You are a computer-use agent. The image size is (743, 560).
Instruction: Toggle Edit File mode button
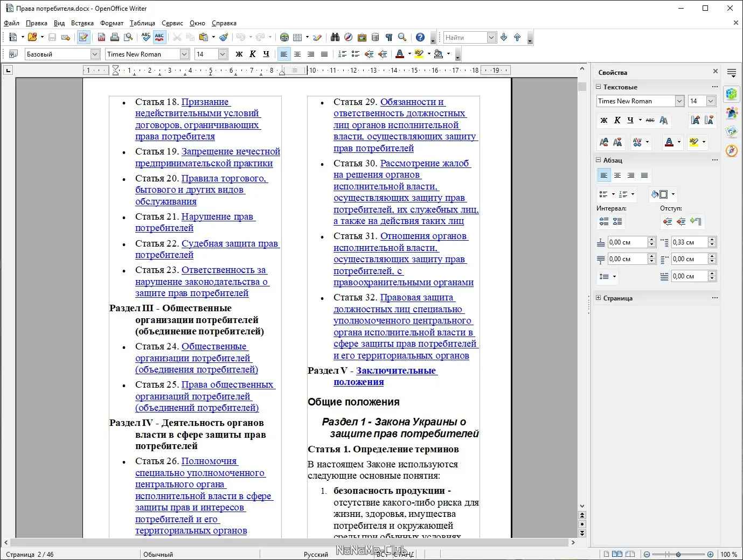point(83,37)
